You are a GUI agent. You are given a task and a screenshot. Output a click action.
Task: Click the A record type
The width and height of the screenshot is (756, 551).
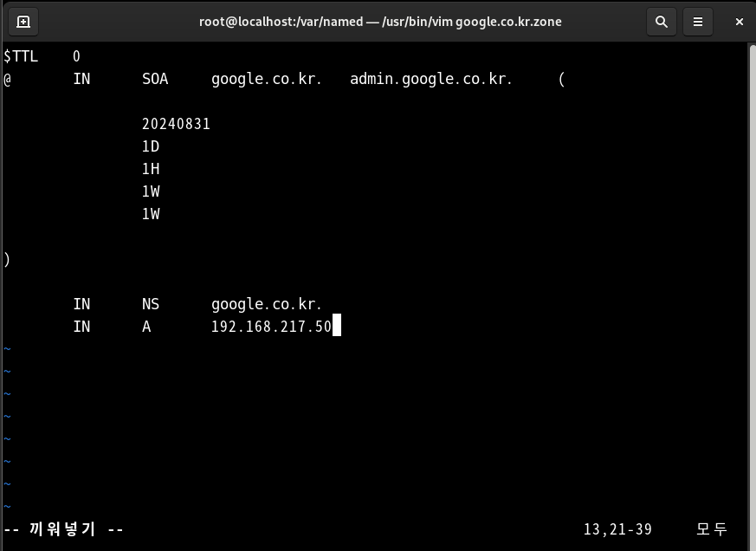(146, 327)
